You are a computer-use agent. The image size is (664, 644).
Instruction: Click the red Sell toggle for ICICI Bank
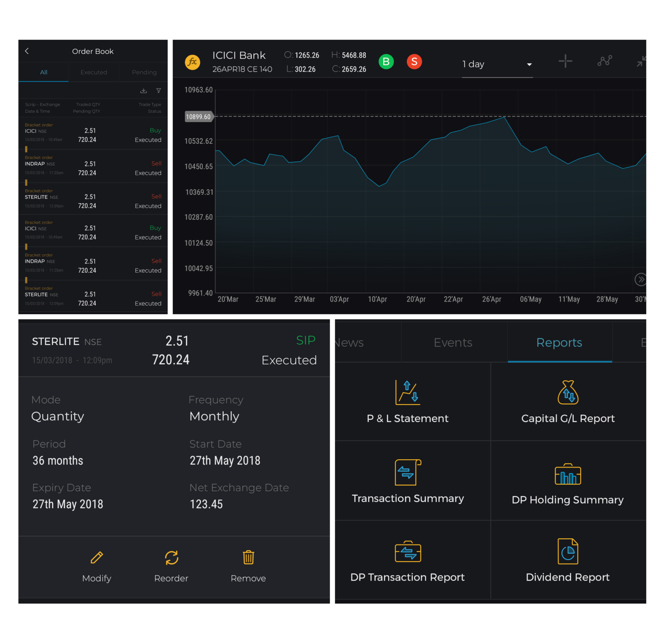coord(414,62)
